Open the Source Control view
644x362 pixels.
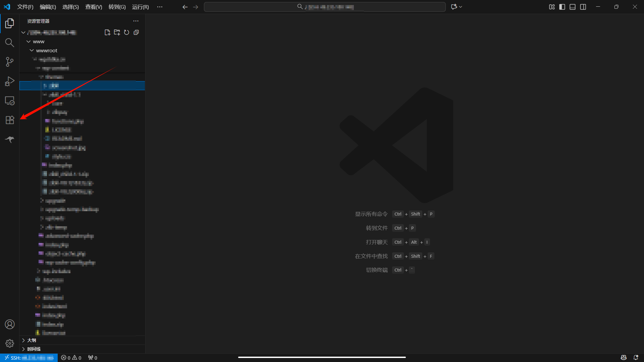pyautogui.click(x=9, y=62)
